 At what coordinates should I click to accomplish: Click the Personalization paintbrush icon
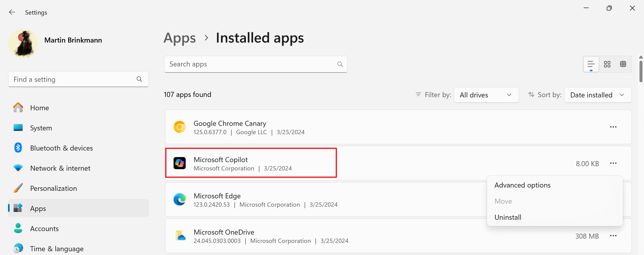pos(18,188)
